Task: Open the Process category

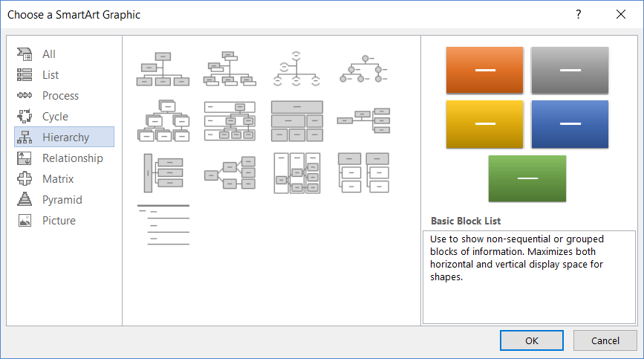Action: pyautogui.click(x=60, y=96)
